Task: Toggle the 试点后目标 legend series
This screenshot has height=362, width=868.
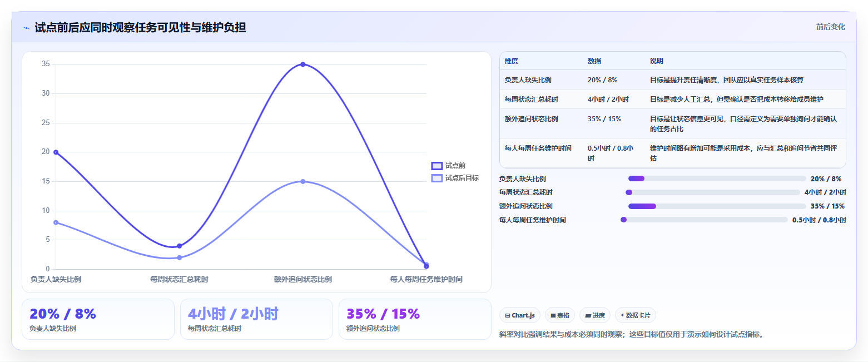Action: click(x=455, y=178)
